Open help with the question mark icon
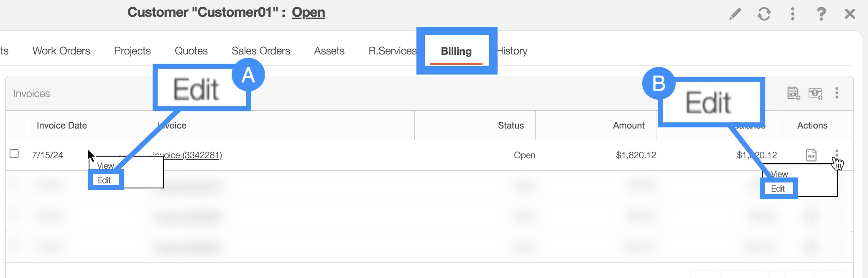Image resolution: width=868 pixels, height=278 pixels. (x=821, y=14)
